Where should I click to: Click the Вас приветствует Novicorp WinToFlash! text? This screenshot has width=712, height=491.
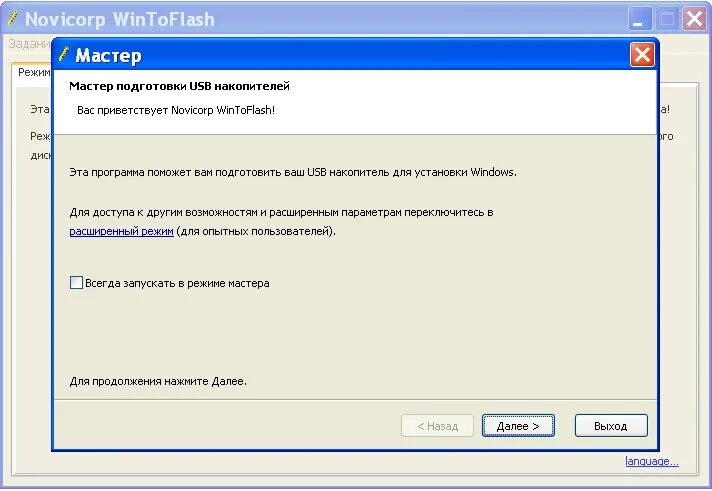click(176, 110)
